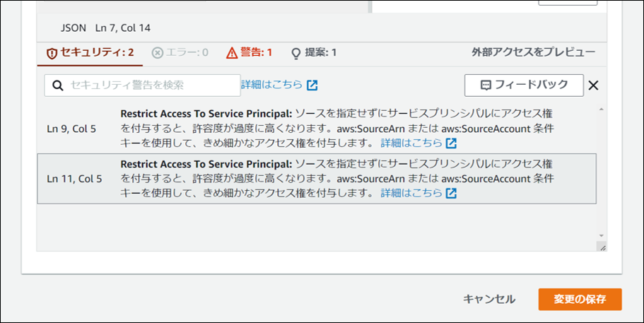Focus the セキュリティ警告を検索 search field

point(148,86)
